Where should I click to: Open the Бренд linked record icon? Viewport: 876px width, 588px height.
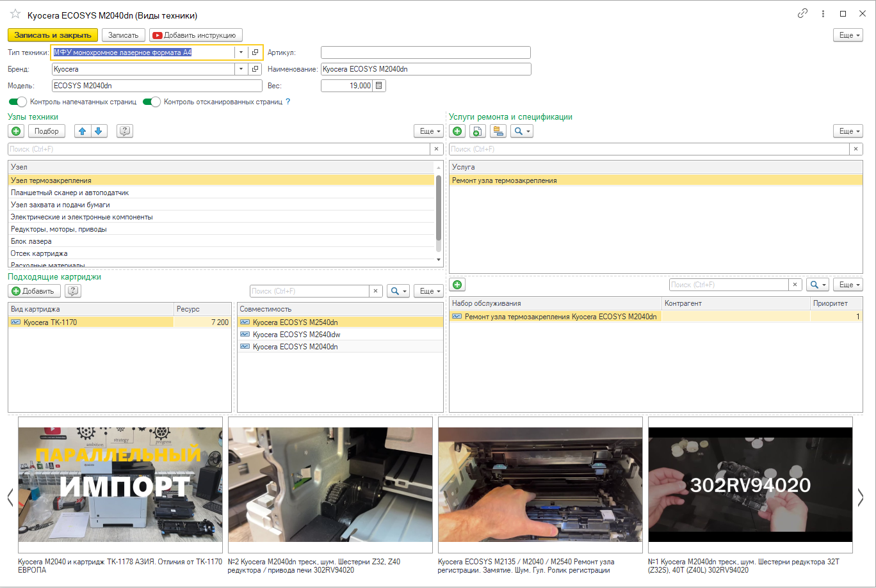[255, 69]
